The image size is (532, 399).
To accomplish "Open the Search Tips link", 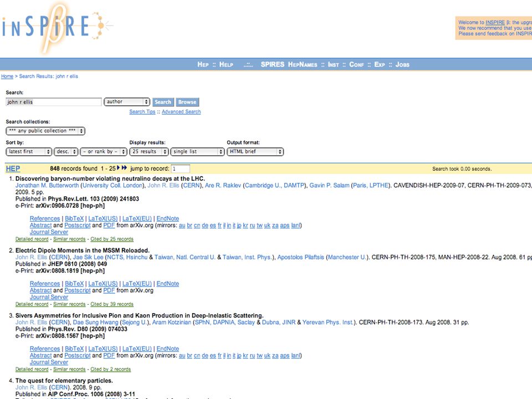I will [x=142, y=111].
